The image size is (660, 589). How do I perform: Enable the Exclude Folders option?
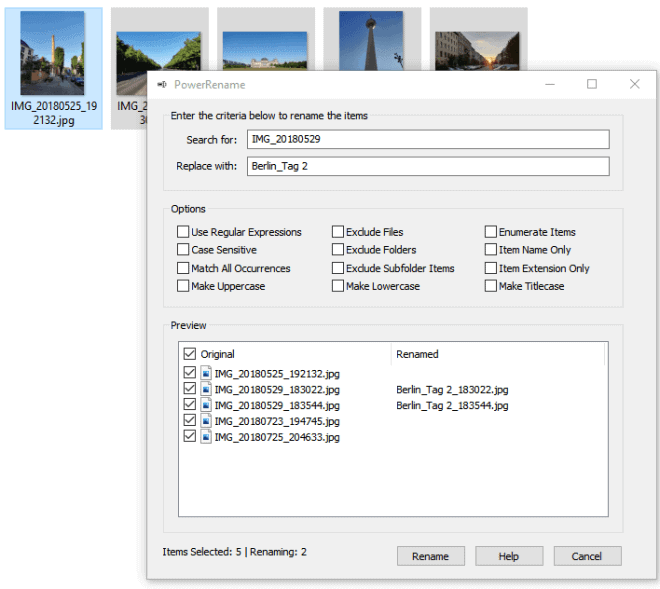(x=338, y=250)
